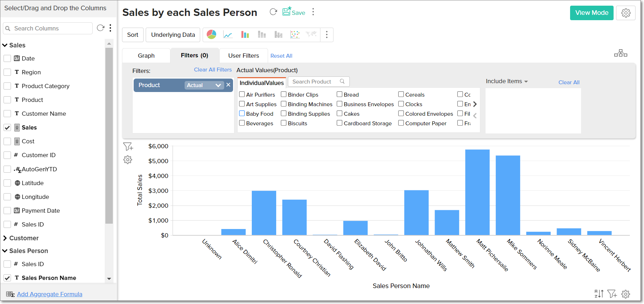644x304 pixels.
Task: Select the map chart icon
Action: pos(311,34)
